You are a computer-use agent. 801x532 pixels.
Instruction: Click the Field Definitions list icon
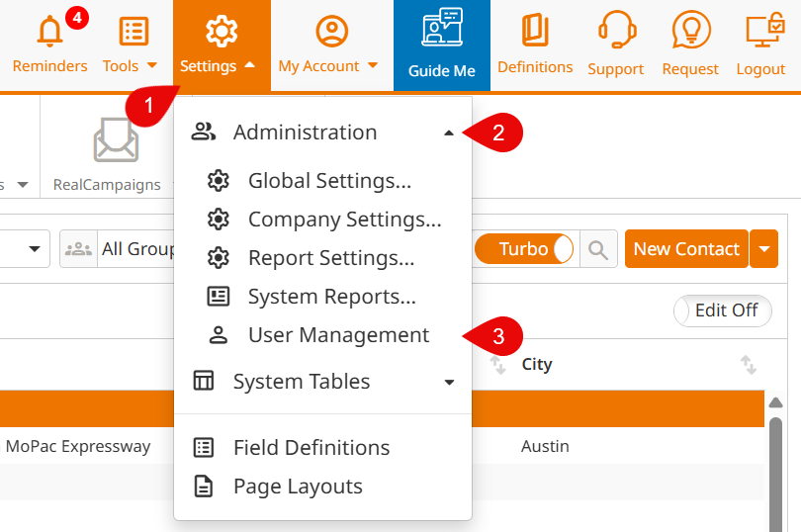(x=204, y=447)
